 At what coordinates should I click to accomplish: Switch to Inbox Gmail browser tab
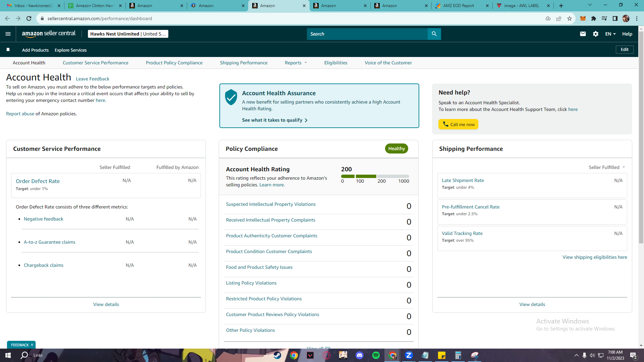click(34, 6)
